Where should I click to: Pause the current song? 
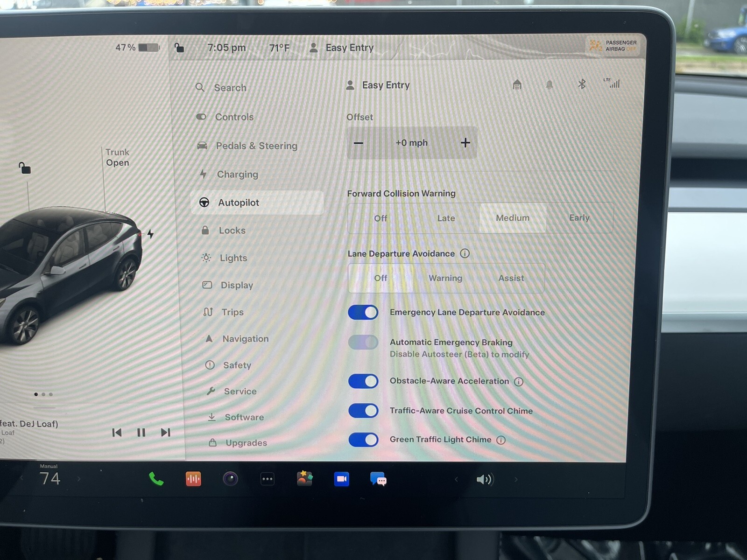pyautogui.click(x=141, y=433)
